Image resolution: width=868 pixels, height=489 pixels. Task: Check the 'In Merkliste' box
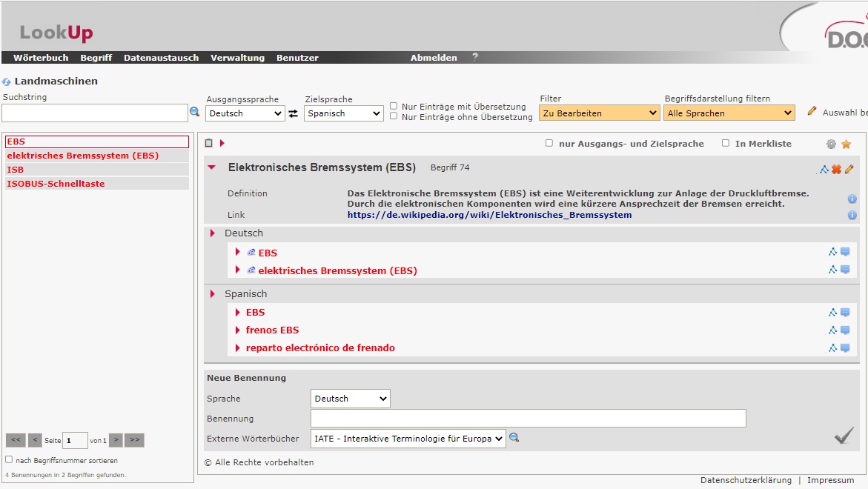pos(726,143)
